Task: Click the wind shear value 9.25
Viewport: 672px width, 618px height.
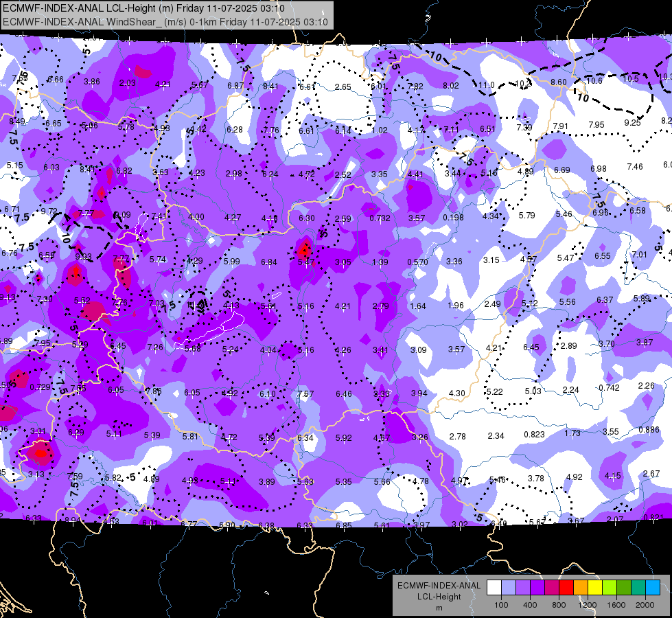Action: (632, 123)
